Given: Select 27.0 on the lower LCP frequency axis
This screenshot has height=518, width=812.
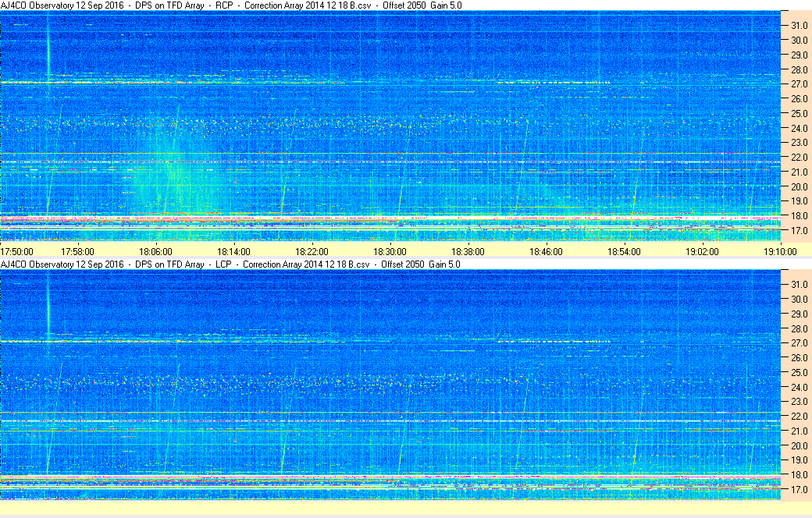Looking at the screenshot, I should (x=796, y=343).
